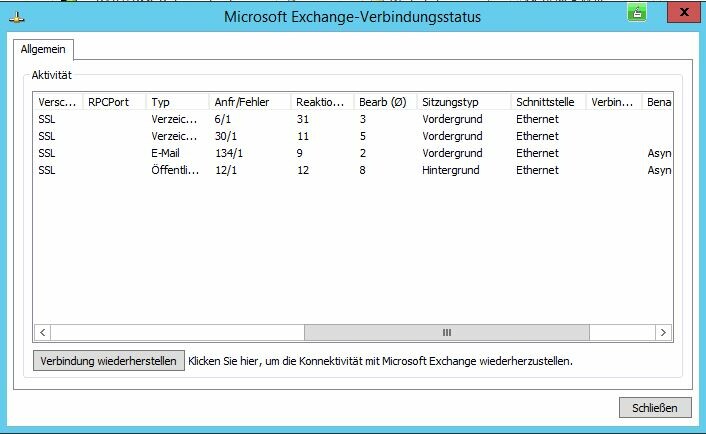The width and height of the screenshot is (706, 434).
Task: Sort by Anfr/Fehler column header
Action: [250, 102]
